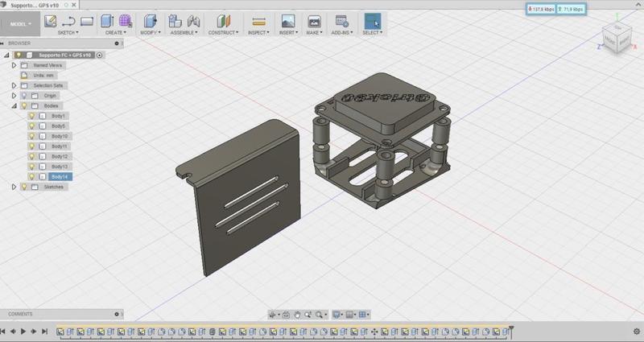644x342 pixels.
Task: Click the Create Form purple icon
Action: pos(126,21)
